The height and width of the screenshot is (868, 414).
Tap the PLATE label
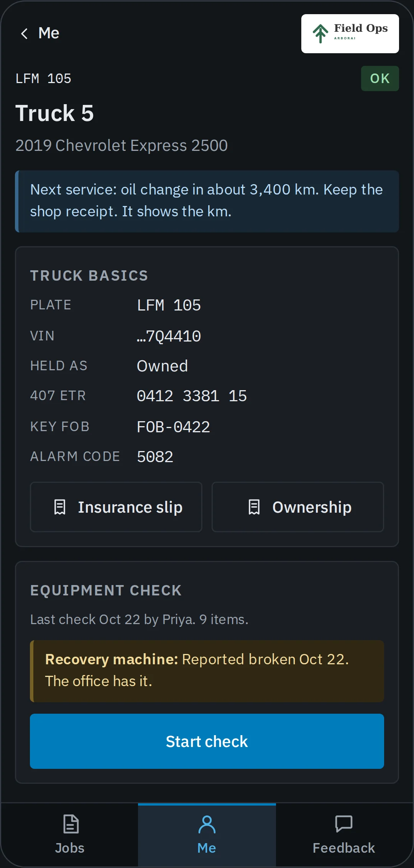coord(51,305)
